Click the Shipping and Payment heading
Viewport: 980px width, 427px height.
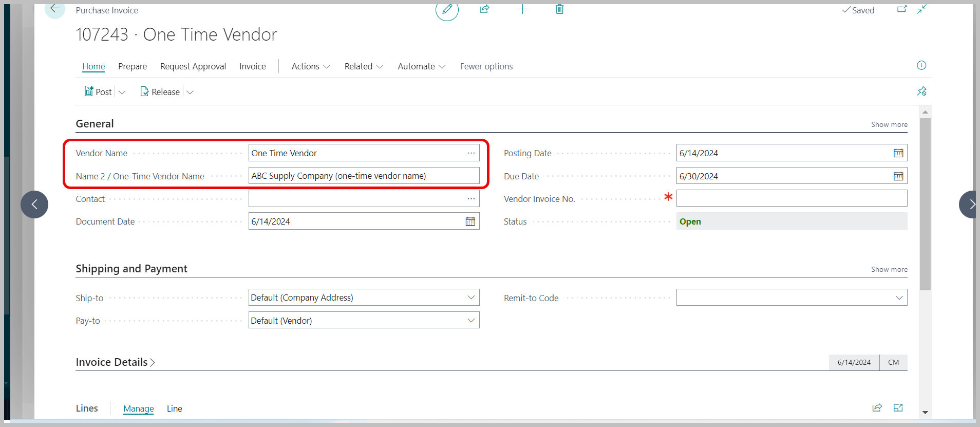pyautogui.click(x=131, y=269)
